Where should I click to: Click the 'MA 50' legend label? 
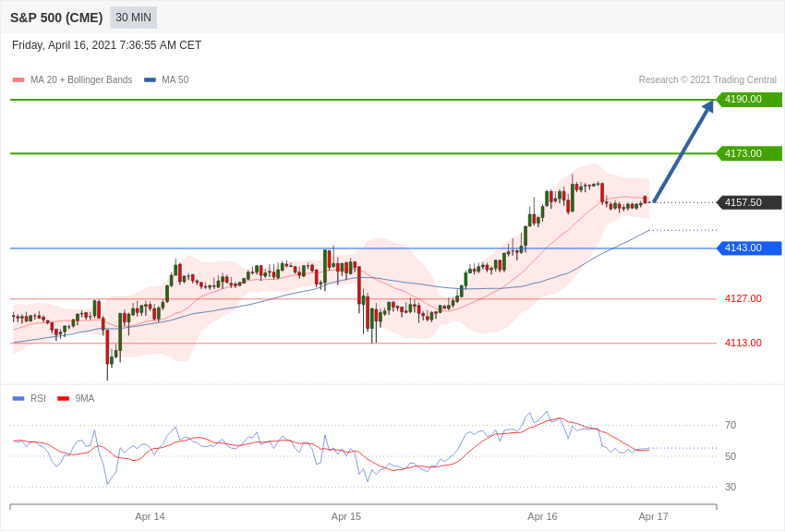[x=175, y=79]
